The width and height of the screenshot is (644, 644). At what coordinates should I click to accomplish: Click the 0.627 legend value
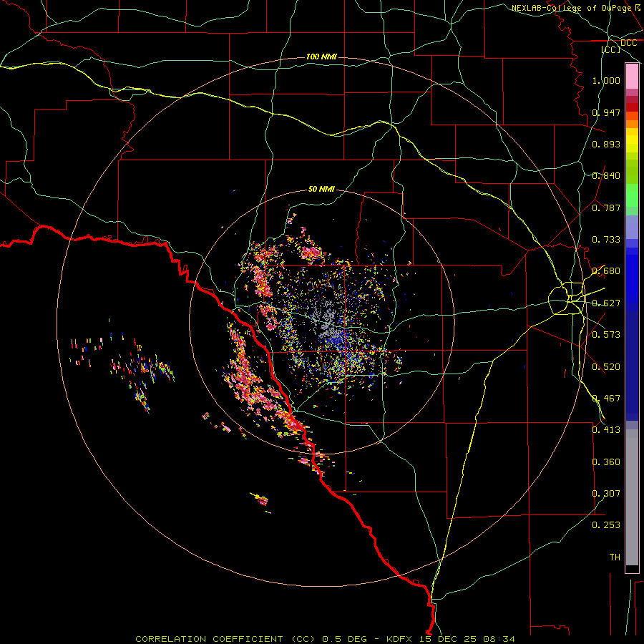pos(606,303)
